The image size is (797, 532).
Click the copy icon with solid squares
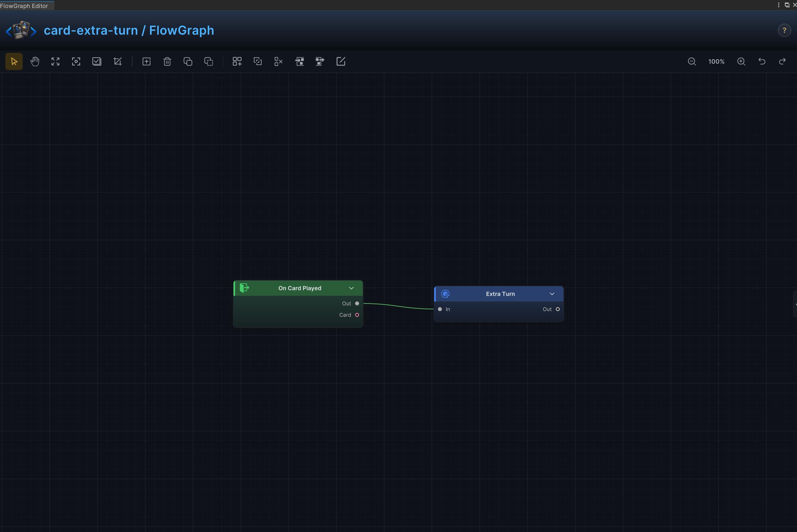coord(188,61)
